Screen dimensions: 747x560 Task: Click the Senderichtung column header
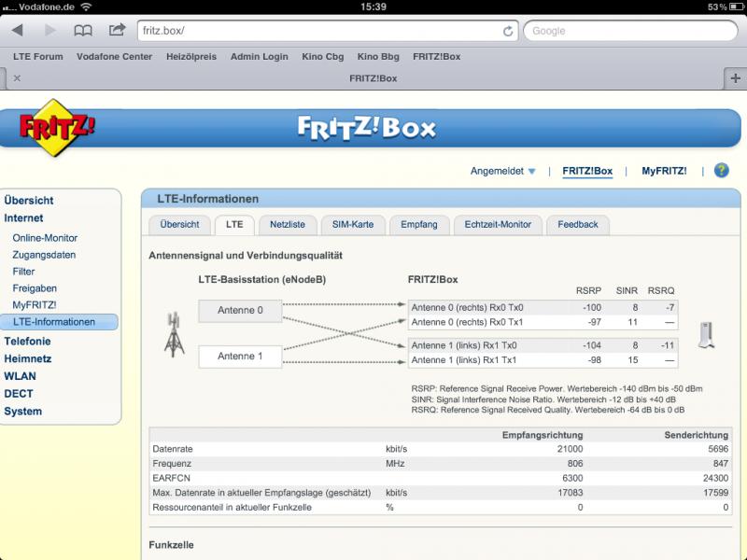[696, 435]
